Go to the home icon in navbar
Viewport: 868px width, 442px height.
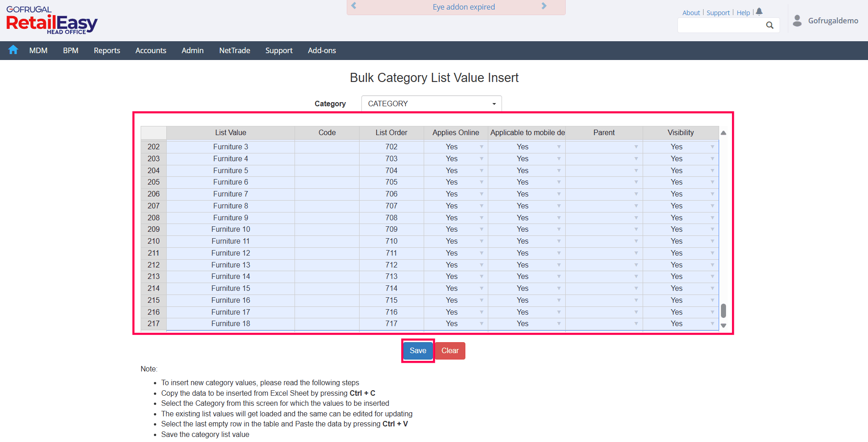point(13,50)
